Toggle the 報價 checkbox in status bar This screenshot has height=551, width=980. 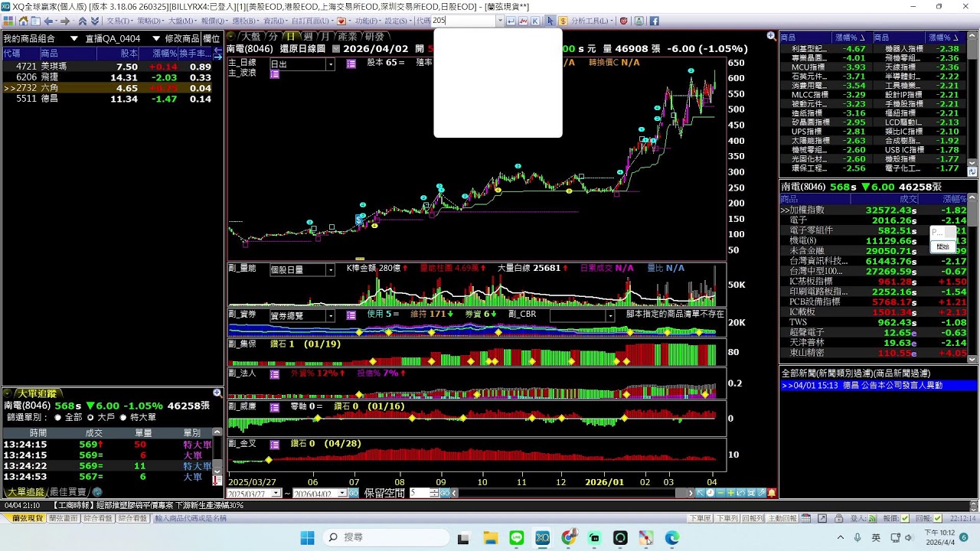coord(906,518)
